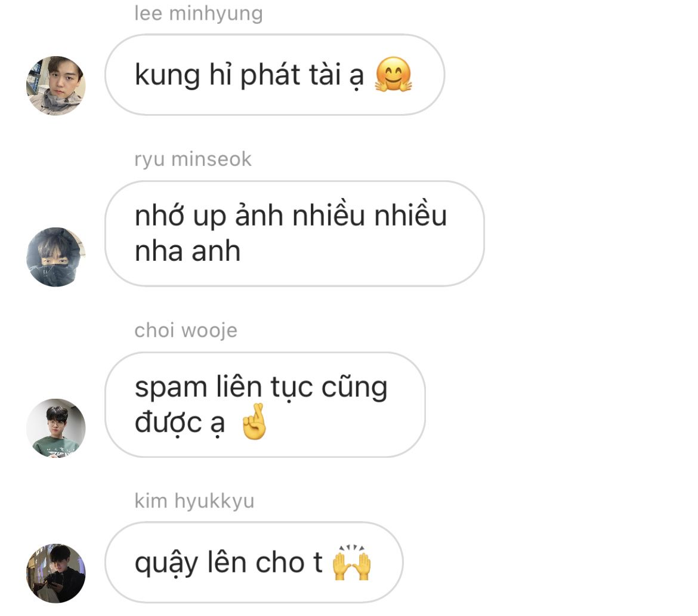
Task: Select the 'kung hỉ phát tài ạ' message bubble
Action: (274, 75)
